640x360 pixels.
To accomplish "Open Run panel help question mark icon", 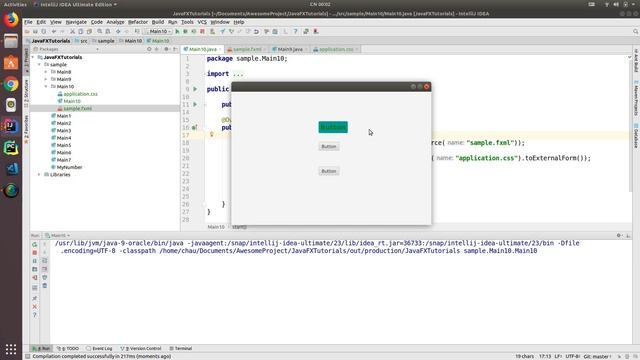I will (35, 315).
